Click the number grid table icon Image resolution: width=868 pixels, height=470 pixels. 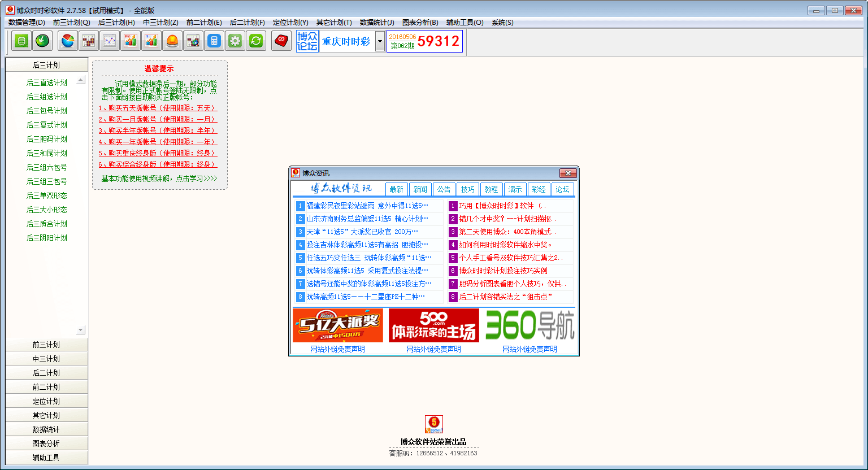tap(89, 41)
